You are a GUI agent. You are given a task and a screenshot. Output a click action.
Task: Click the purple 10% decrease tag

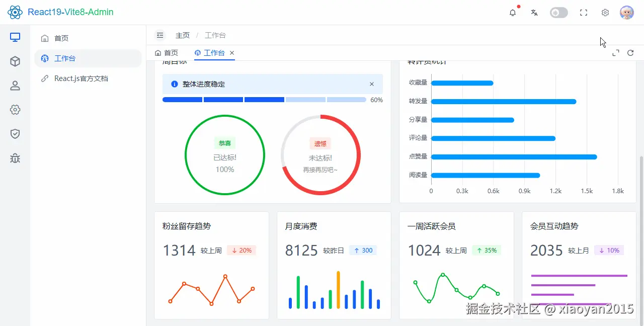pyautogui.click(x=609, y=251)
